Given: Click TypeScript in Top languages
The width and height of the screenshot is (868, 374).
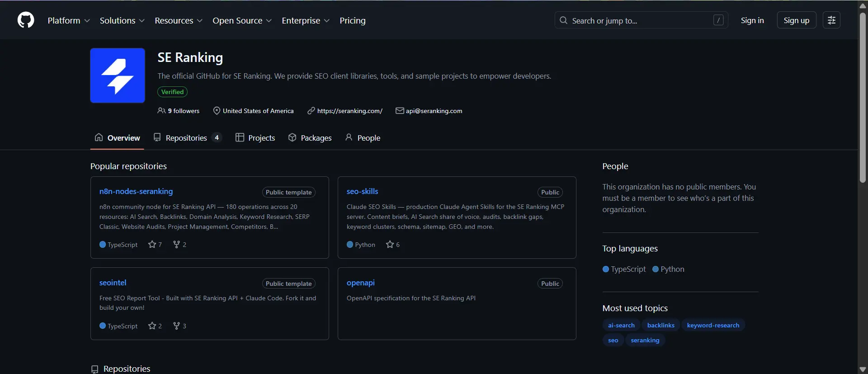Looking at the screenshot, I should [x=624, y=269].
